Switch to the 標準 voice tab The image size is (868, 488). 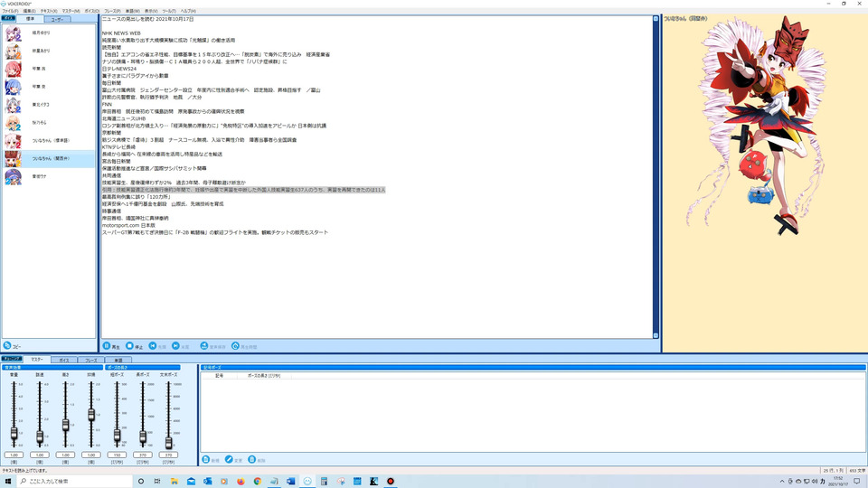[31, 19]
